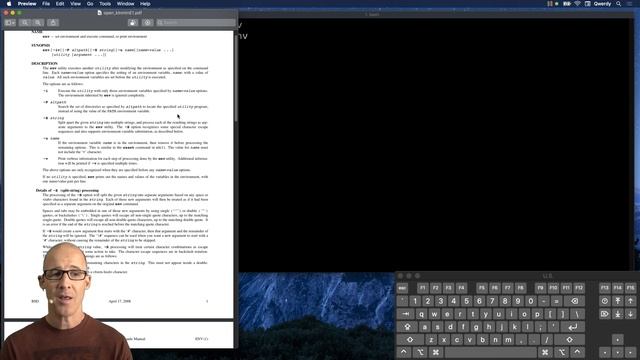Click the PDF title icon in Preview
The image size is (640, 360).
pos(100,13)
